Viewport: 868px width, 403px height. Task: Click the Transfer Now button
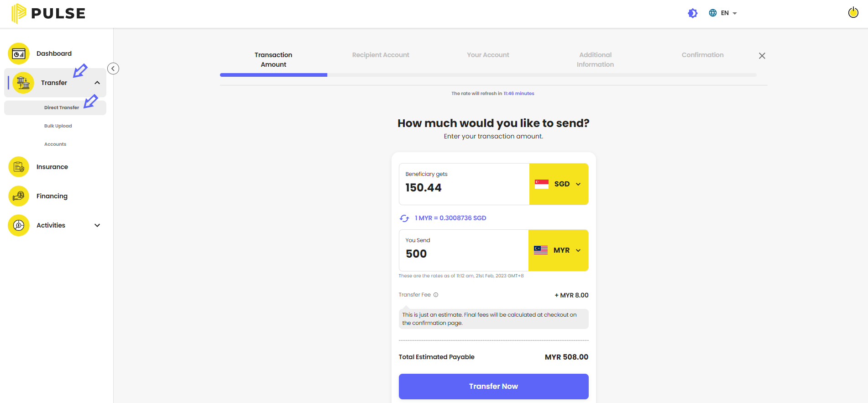click(493, 387)
